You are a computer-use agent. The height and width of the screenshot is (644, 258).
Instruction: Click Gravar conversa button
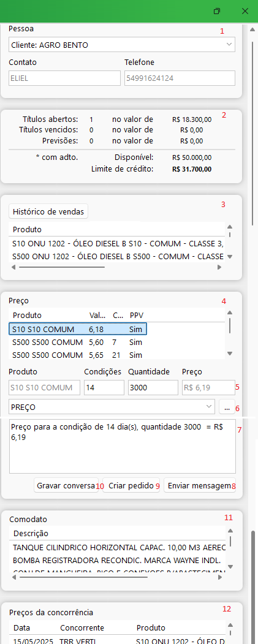(x=66, y=485)
